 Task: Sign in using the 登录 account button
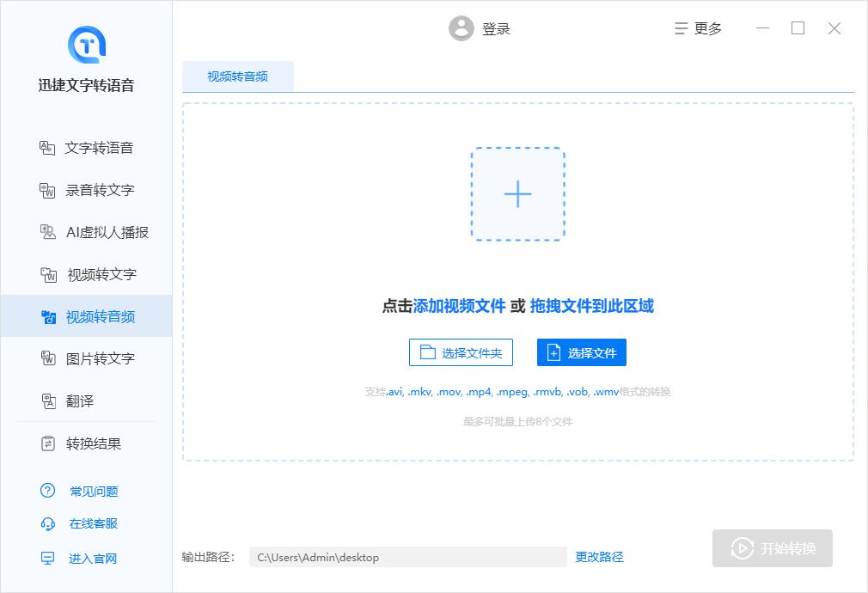tap(480, 28)
